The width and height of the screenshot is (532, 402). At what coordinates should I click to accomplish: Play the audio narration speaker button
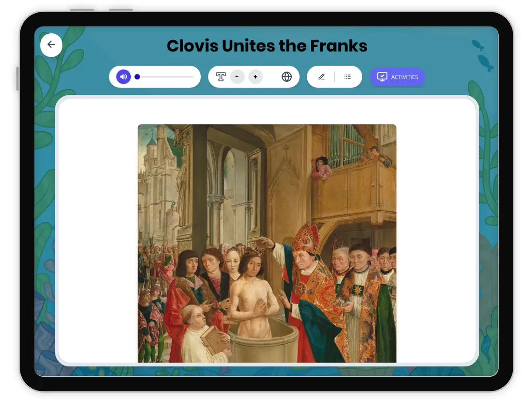pos(123,77)
